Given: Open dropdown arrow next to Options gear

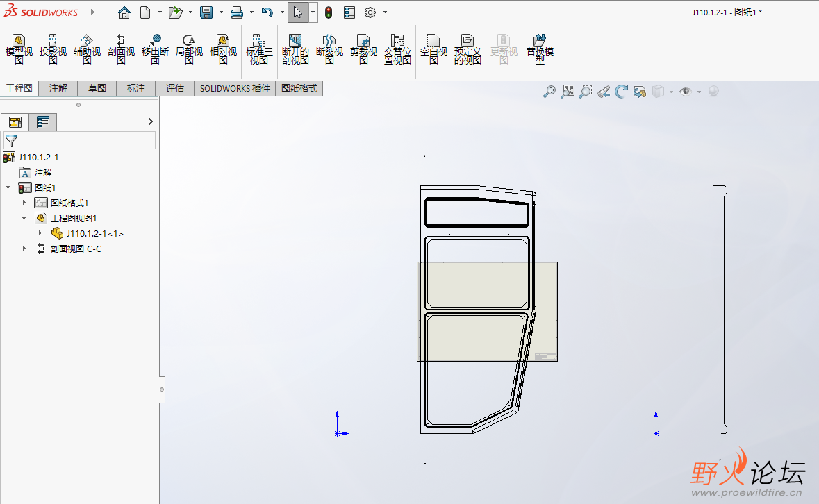Looking at the screenshot, I should pos(385,12).
